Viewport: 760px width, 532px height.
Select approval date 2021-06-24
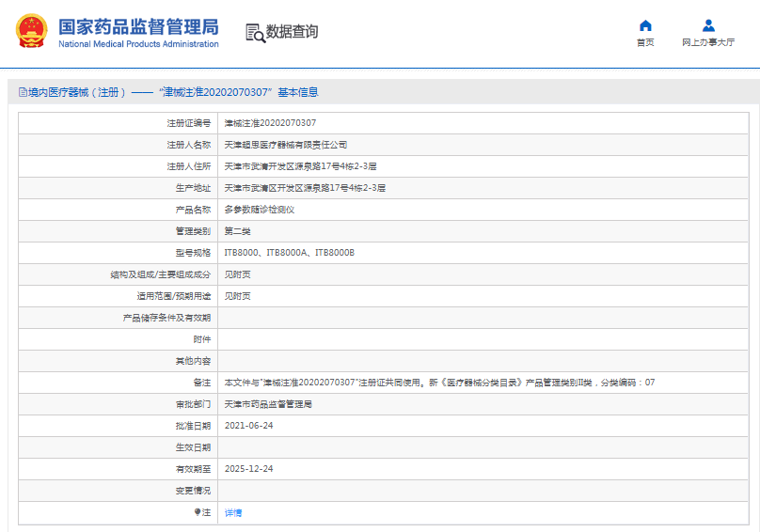point(248,426)
